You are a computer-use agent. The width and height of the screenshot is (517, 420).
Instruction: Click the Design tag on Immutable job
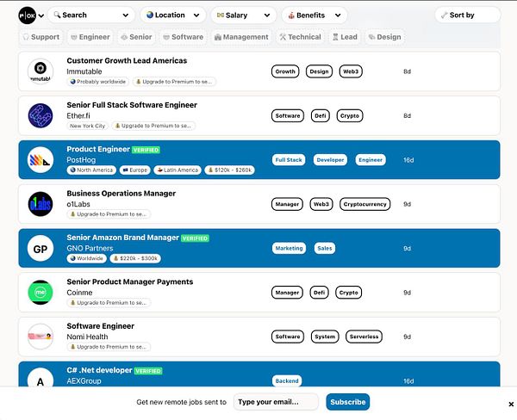click(319, 71)
